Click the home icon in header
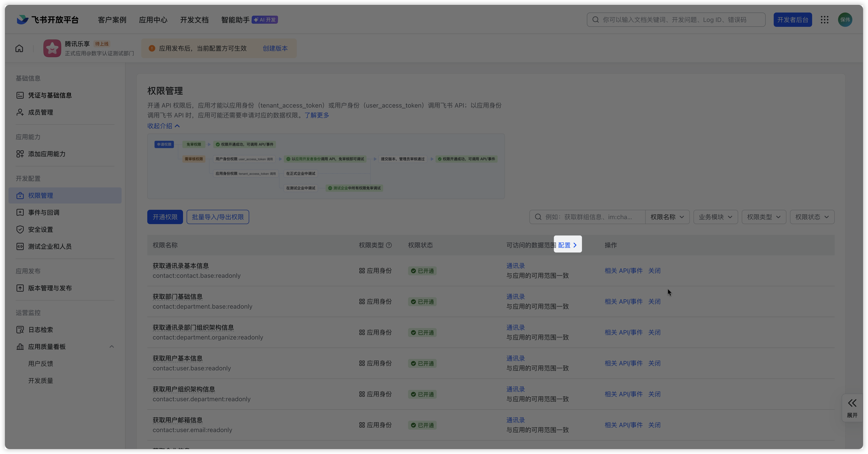868x454 pixels. (x=19, y=48)
